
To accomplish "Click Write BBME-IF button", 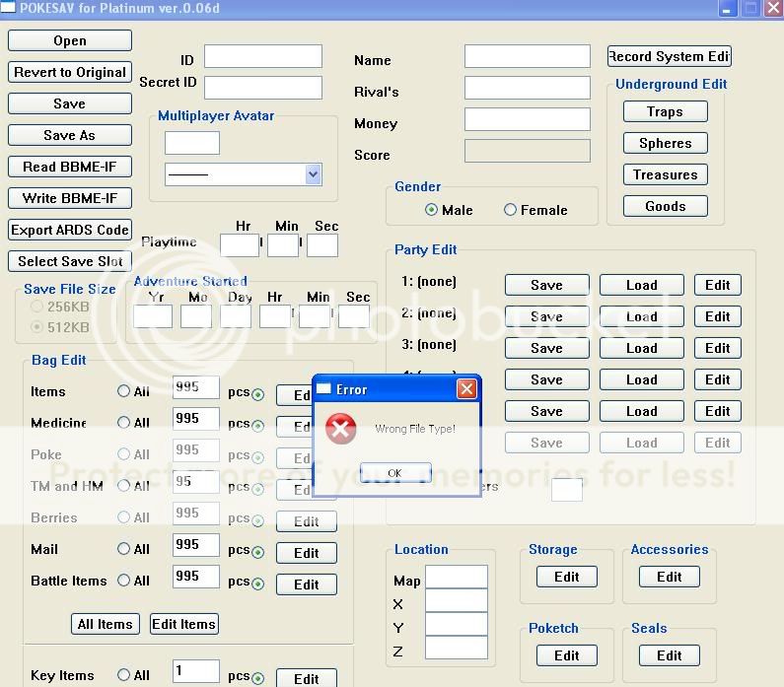I will pyautogui.click(x=70, y=198).
